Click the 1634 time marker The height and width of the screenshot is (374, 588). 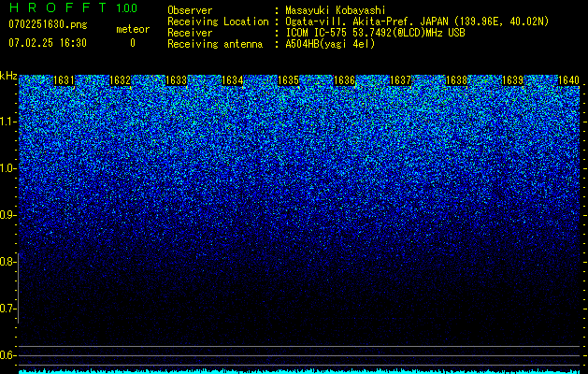pos(232,80)
